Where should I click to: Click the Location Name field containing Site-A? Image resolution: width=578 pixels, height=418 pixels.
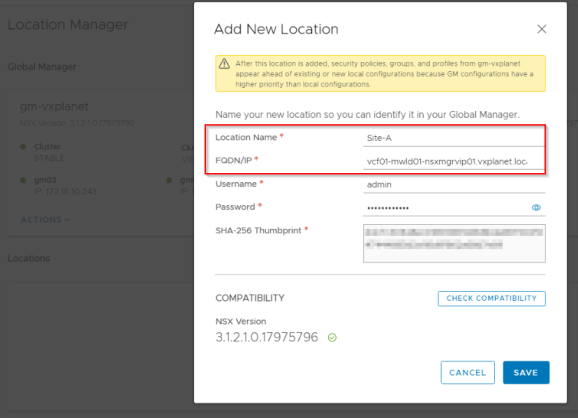click(x=454, y=138)
